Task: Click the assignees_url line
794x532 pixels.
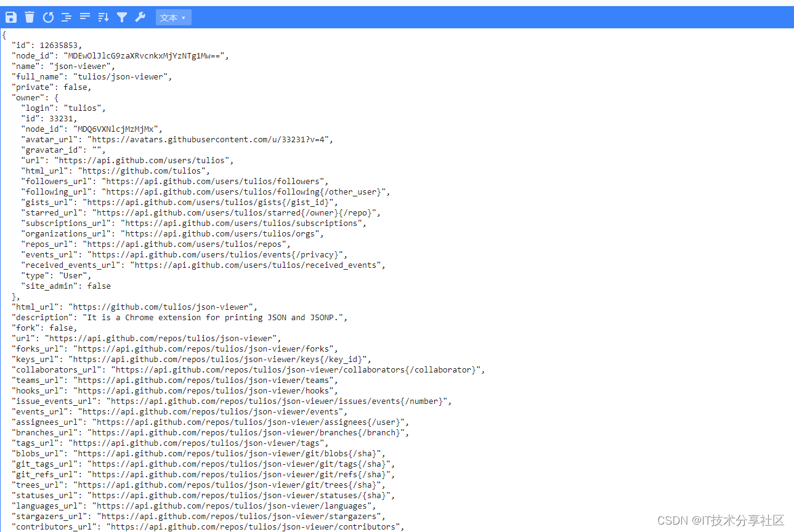Action: [211, 422]
